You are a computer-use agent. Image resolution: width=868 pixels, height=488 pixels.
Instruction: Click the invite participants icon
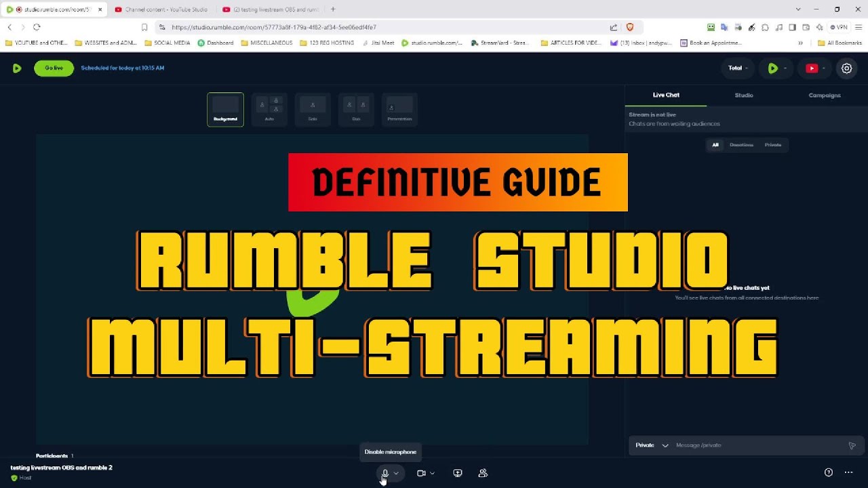(x=483, y=473)
